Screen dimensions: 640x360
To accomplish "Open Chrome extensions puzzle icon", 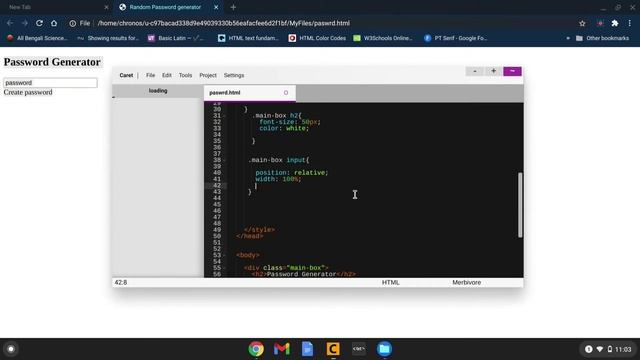I will pos(615,24).
